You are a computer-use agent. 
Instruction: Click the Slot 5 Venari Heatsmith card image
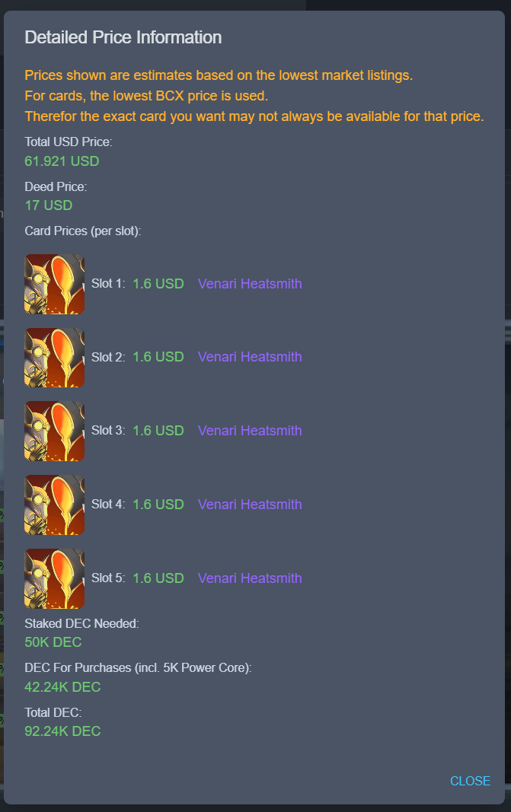point(54,578)
